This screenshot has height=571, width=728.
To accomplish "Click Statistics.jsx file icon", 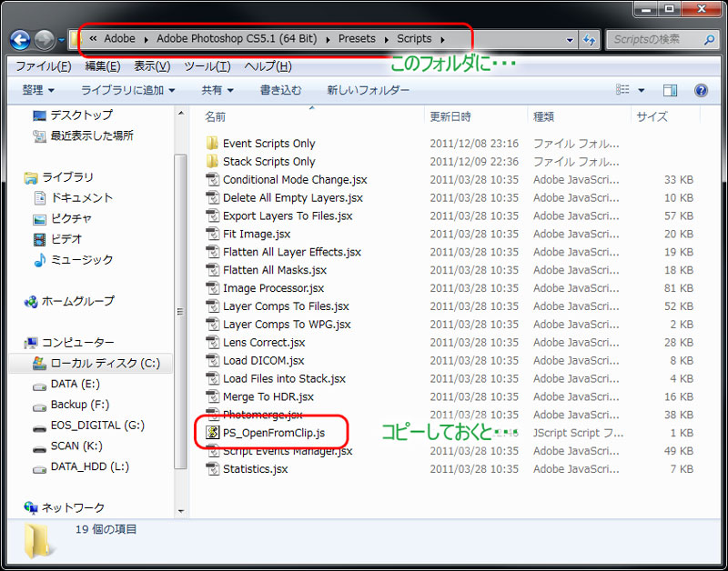I will [212, 469].
